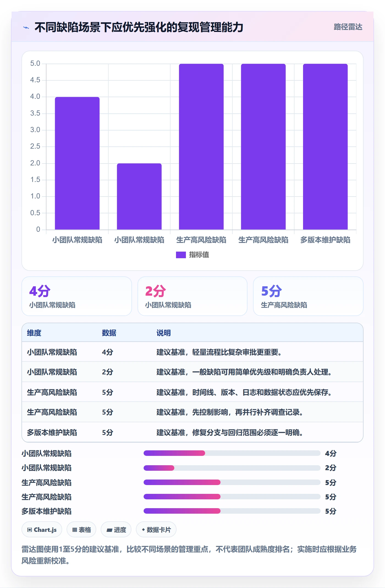This screenshot has width=385, height=588.
Task: Click row about 轻量流程比复杂审批更重要
Action: tap(193, 352)
